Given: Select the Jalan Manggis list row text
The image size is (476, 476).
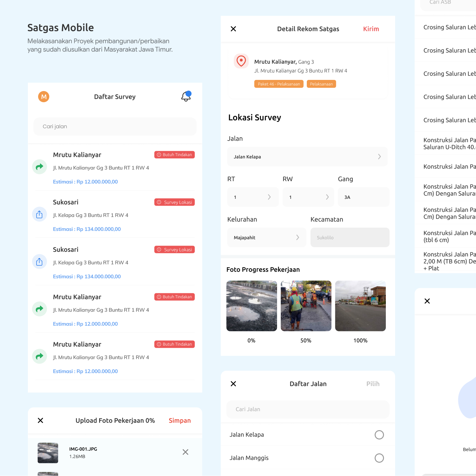Looking at the screenshot, I should tap(249, 458).
